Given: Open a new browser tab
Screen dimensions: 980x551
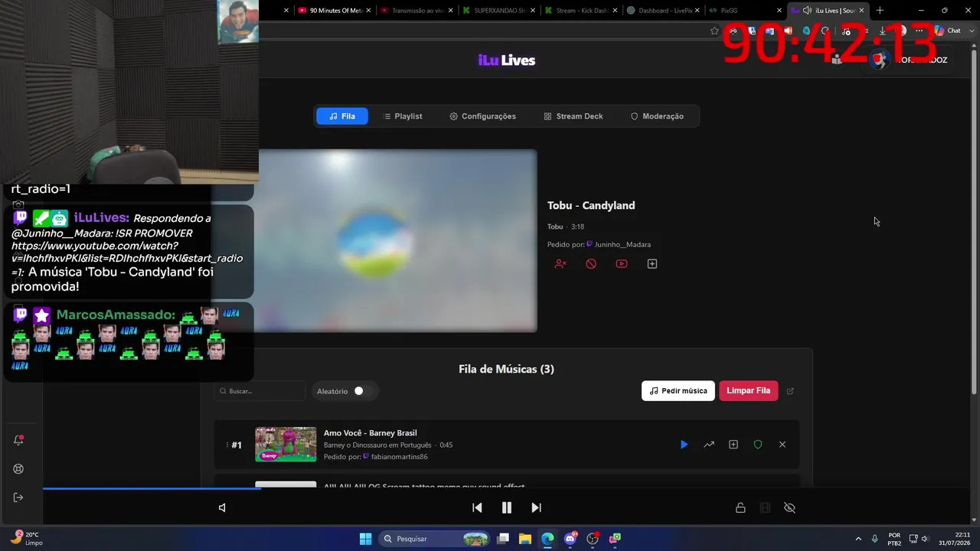Looking at the screenshot, I should click(x=880, y=11).
